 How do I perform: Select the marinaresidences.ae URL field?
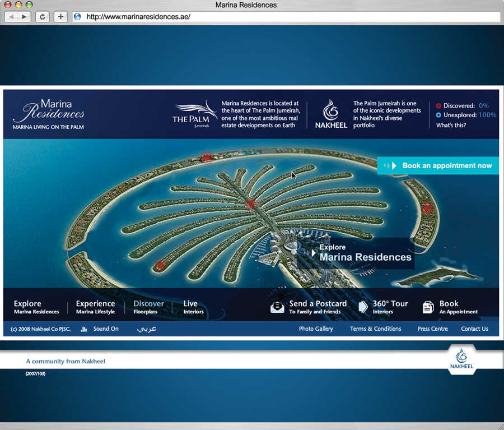point(286,16)
